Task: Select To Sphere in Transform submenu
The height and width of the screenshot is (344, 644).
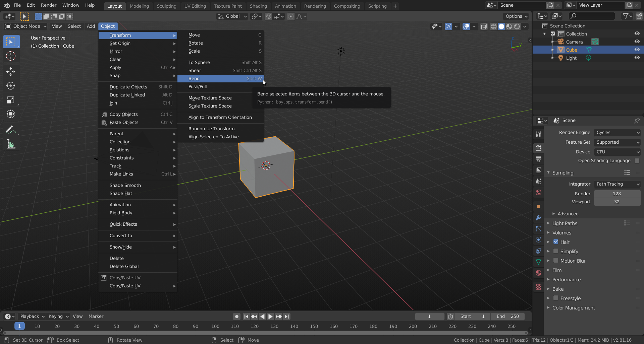Action: 221,62
